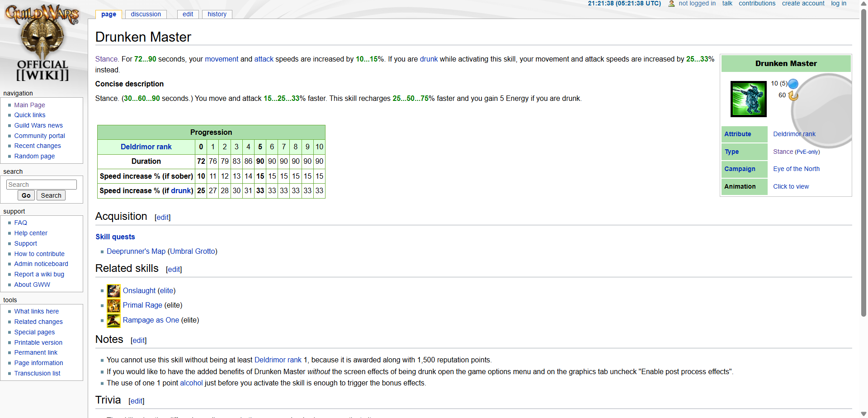The width and height of the screenshot is (868, 418).
Task: Open Admin noticeboard link
Action: 41,264
